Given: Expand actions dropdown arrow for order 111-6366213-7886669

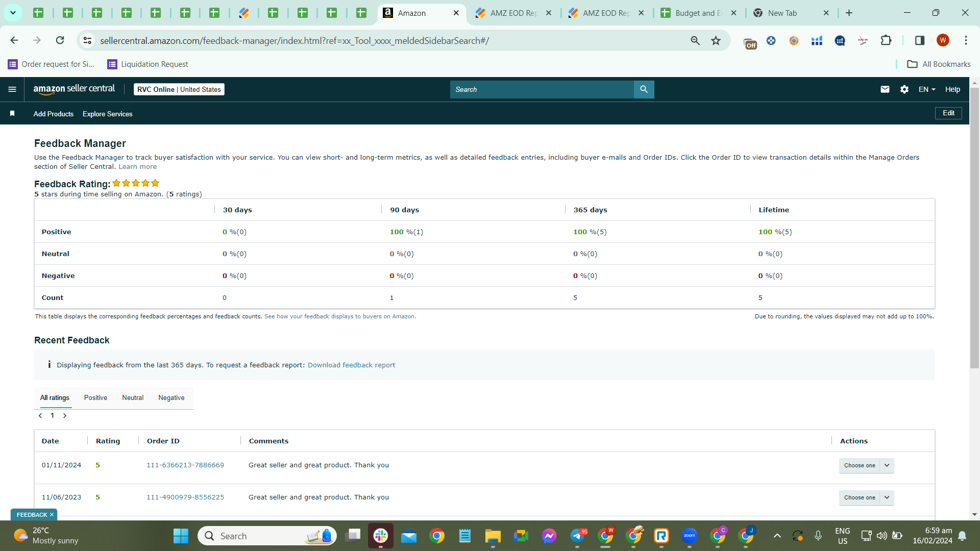Looking at the screenshot, I should 887,465.
